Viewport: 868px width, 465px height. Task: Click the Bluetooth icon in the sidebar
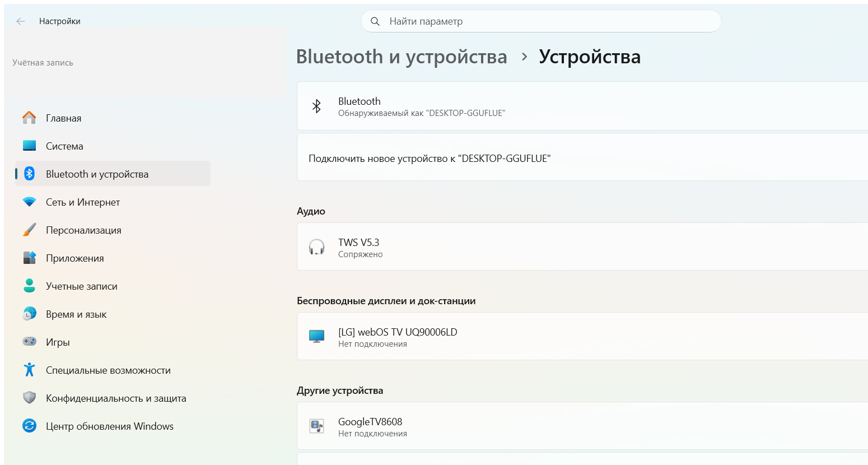pyautogui.click(x=29, y=174)
